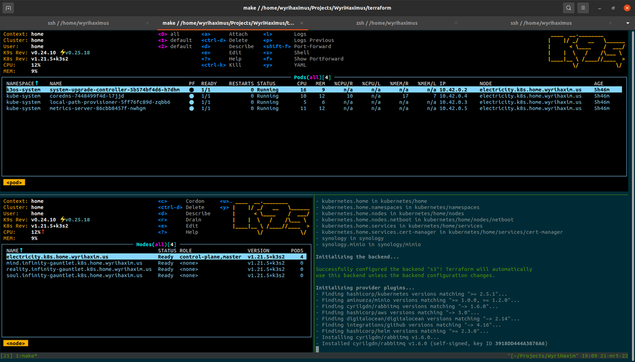Click the Cordon shortcut hint in Nodes pane
Viewport: 635px width, 362px height.
(x=181, y=201)
